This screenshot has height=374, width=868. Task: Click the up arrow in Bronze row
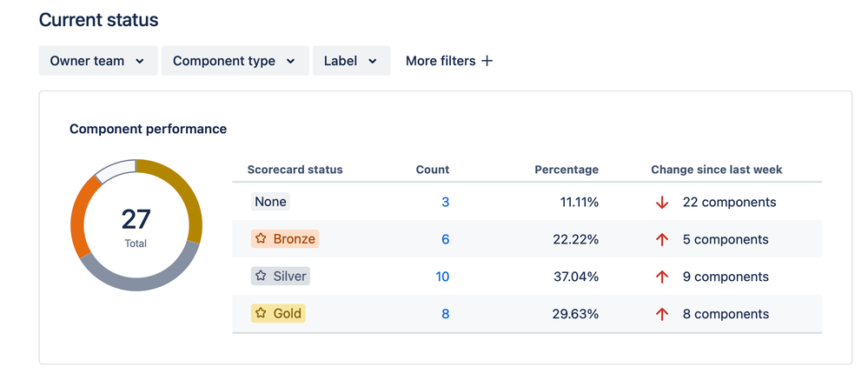[662, 240]
